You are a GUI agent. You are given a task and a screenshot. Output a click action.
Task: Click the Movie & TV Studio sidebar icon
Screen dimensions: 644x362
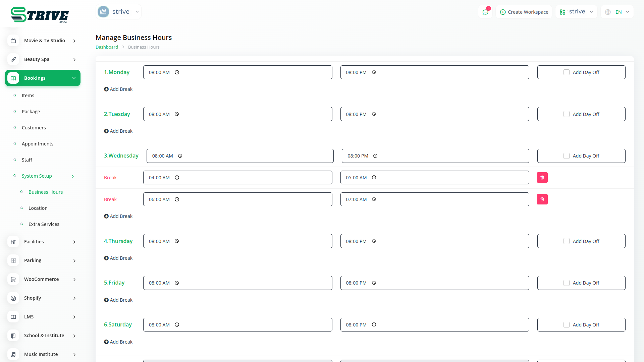pos(13,41)
